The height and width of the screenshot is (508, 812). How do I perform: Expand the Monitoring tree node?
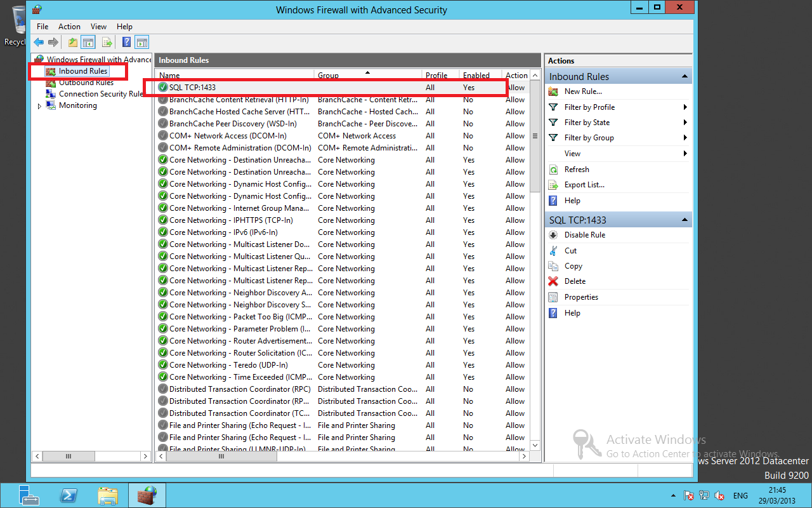point(39,106)
